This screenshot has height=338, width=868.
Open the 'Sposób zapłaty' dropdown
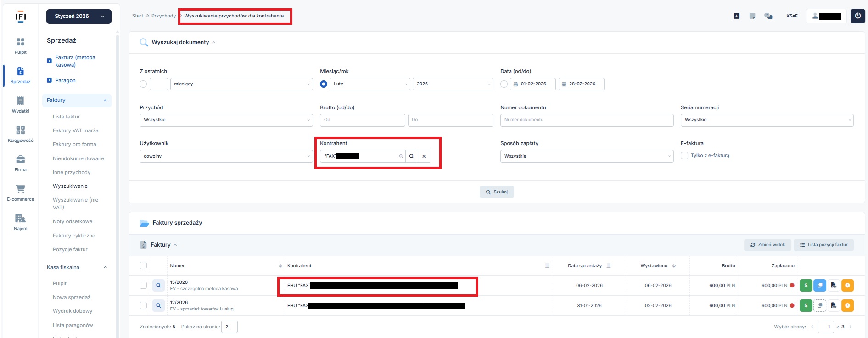[x=587, y=156]
